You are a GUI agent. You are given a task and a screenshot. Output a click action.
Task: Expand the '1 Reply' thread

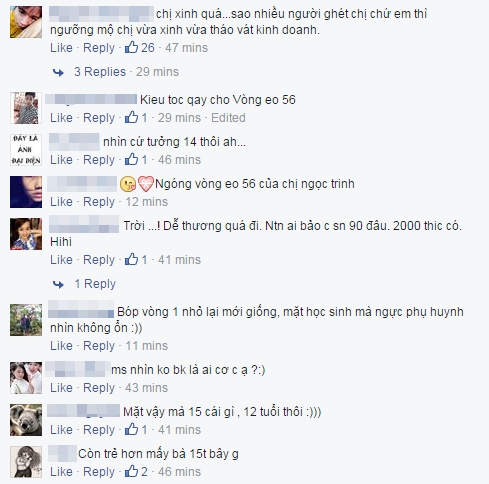pos(95,284)
